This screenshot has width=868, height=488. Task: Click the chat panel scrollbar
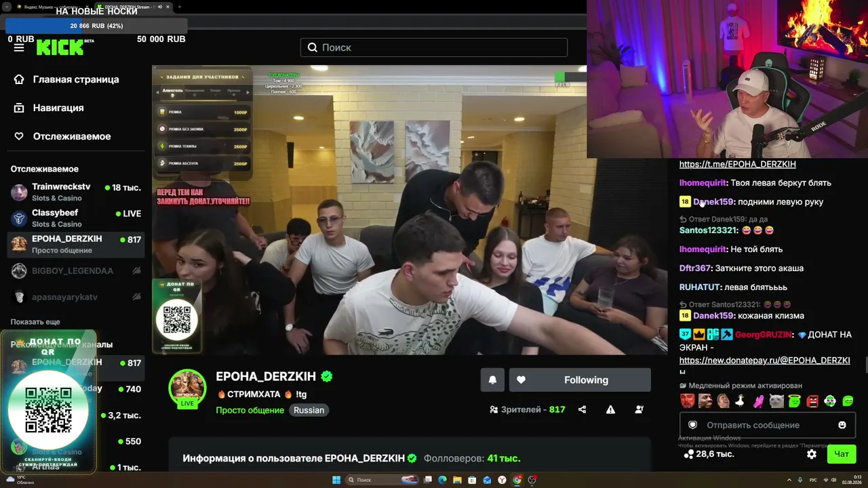pos(866,365)
